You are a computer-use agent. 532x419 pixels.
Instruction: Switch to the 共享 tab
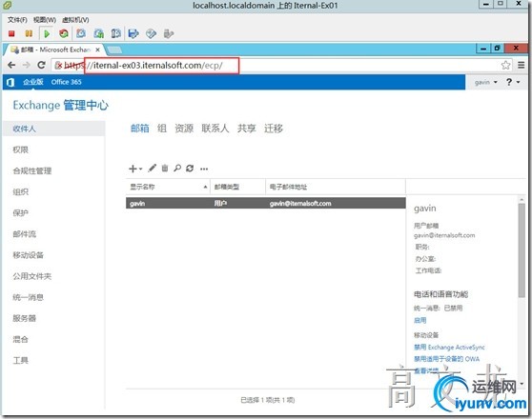(246, 129)
